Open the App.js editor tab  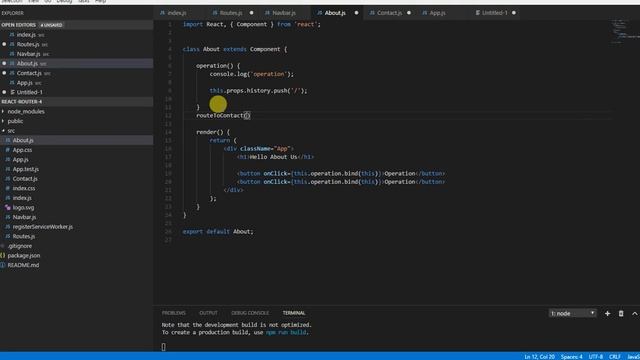(437, 13)
